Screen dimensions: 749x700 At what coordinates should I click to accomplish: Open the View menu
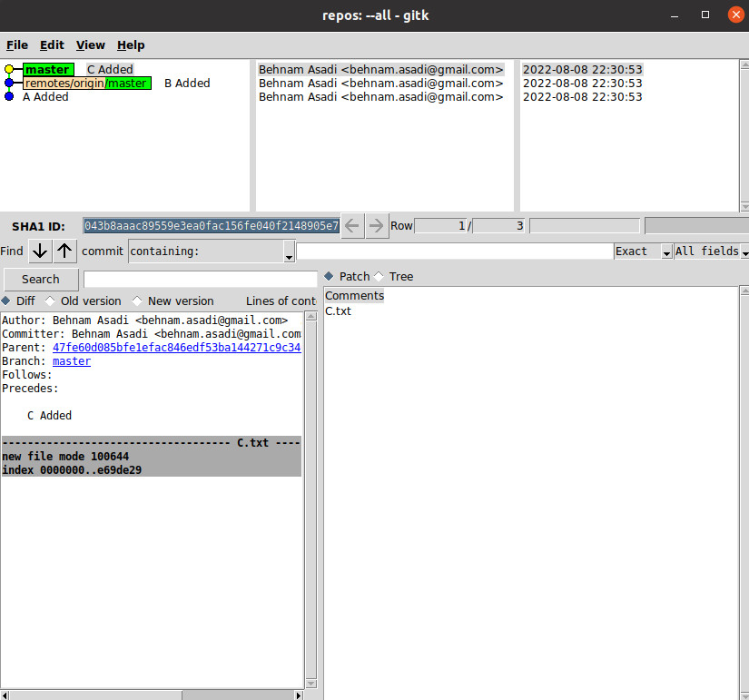pos(90,45)
